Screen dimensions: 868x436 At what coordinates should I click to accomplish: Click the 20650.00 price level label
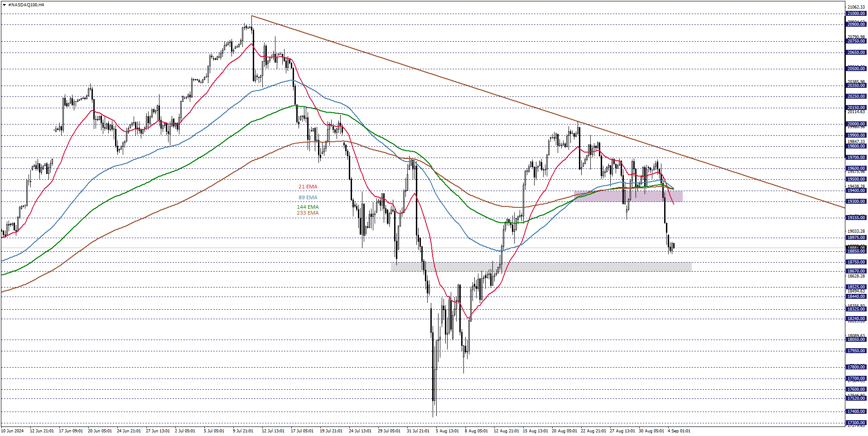pos(856,53)
